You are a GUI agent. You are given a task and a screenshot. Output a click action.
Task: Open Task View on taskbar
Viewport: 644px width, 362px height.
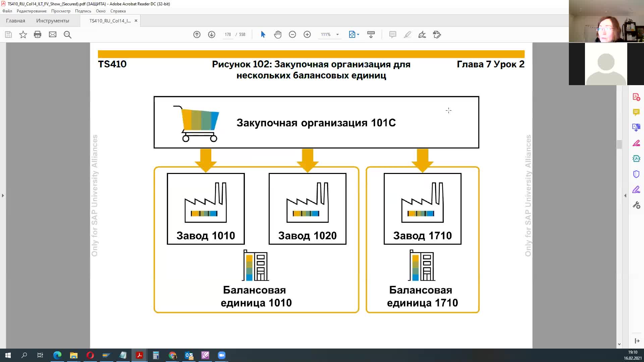pyautogui.click(x=40, y=355)
